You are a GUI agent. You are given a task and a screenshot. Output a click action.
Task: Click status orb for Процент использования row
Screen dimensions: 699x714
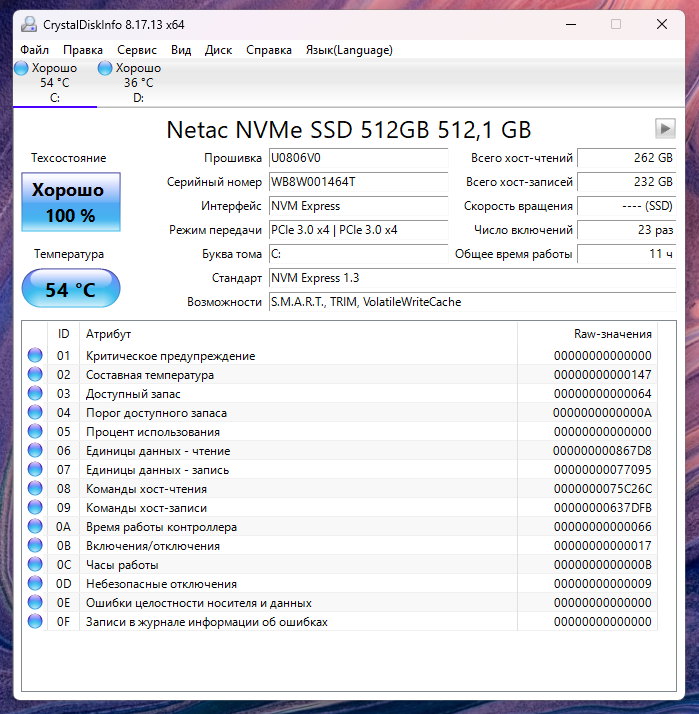tap(35, 431)
